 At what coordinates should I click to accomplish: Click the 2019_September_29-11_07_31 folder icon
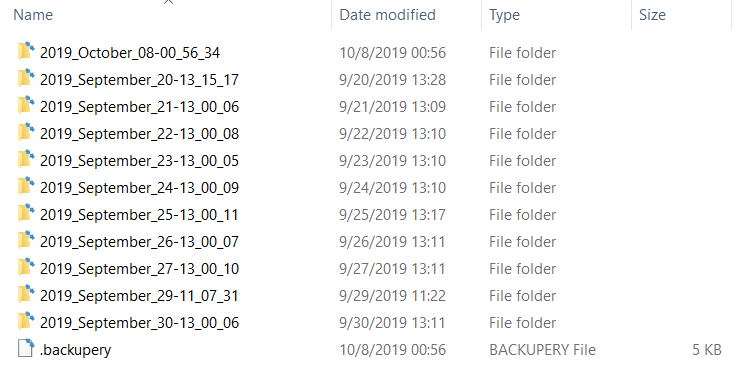tap(26, 294)
